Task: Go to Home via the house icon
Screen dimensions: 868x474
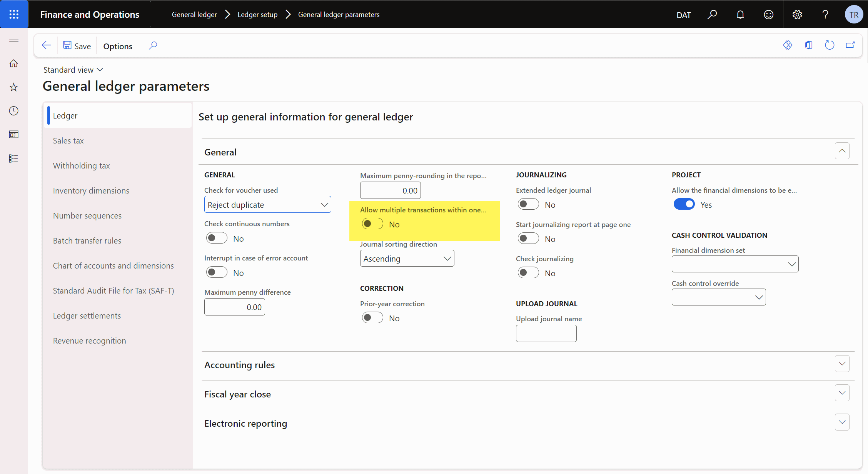Action: coord(14,63)
